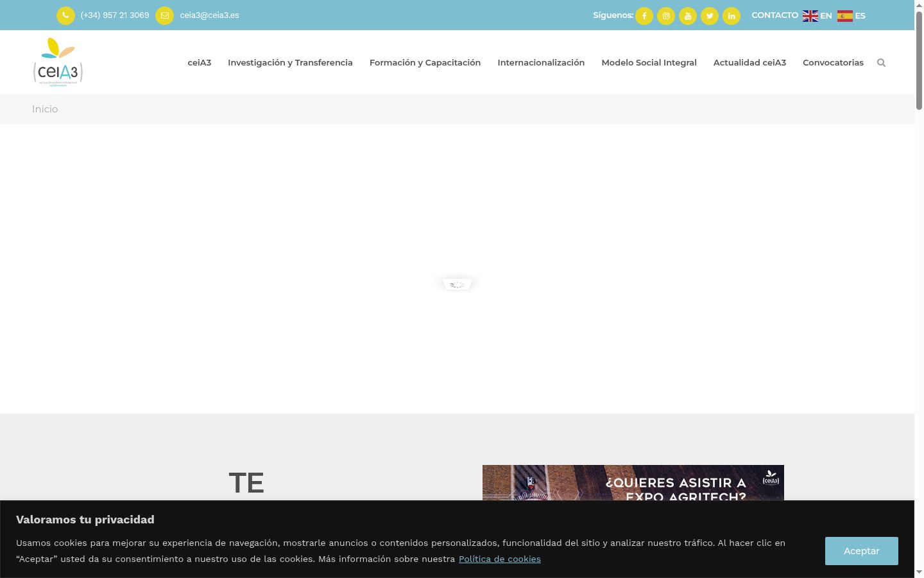The width and height of the screenshot is (924, 578).
Task: Click the Inicio breadcrumb
Action: 45,109
